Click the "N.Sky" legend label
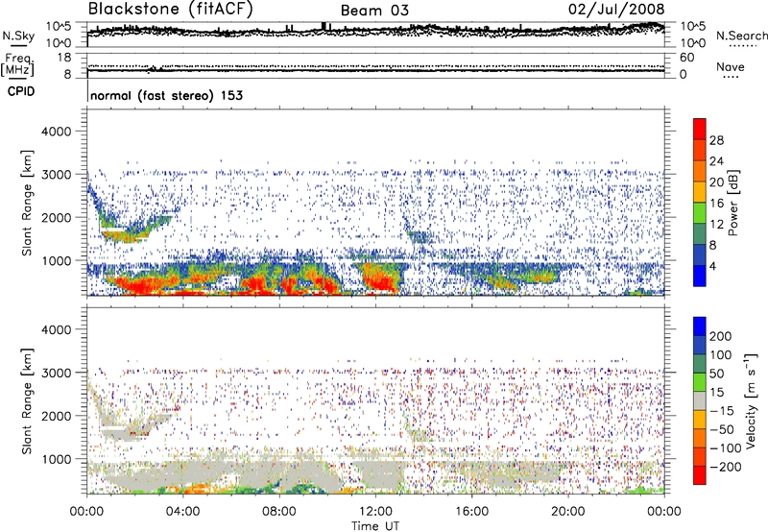This screenshot has height=532, width=768. tap(18, 36)
